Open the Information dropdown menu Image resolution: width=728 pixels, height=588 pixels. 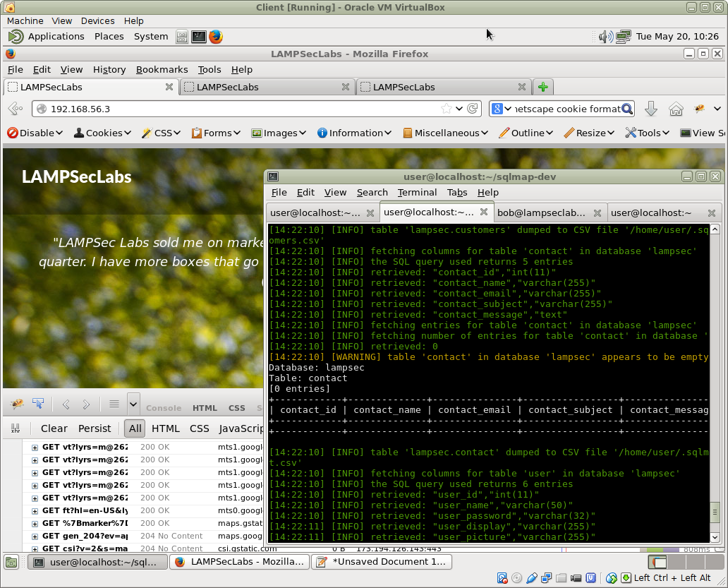[x=354, y=133]
